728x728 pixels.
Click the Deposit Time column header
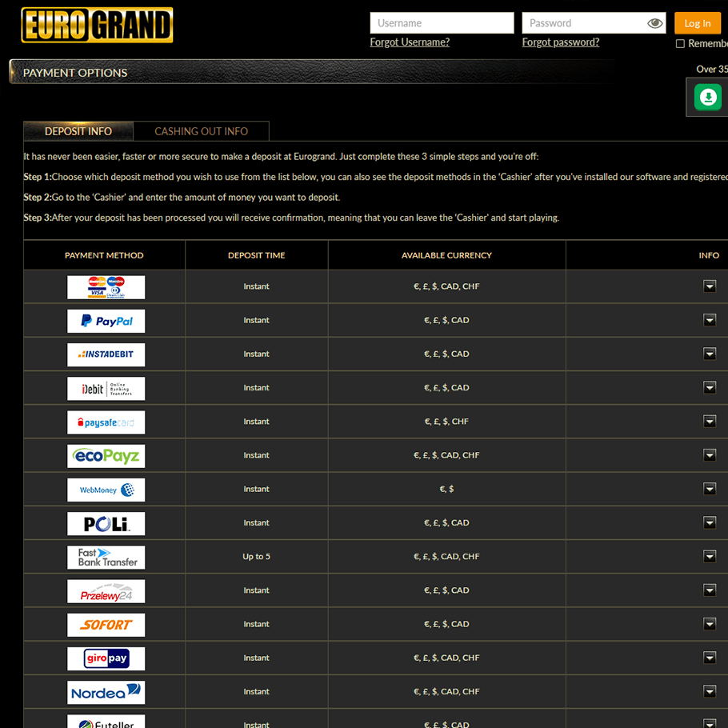coord(256,255)
